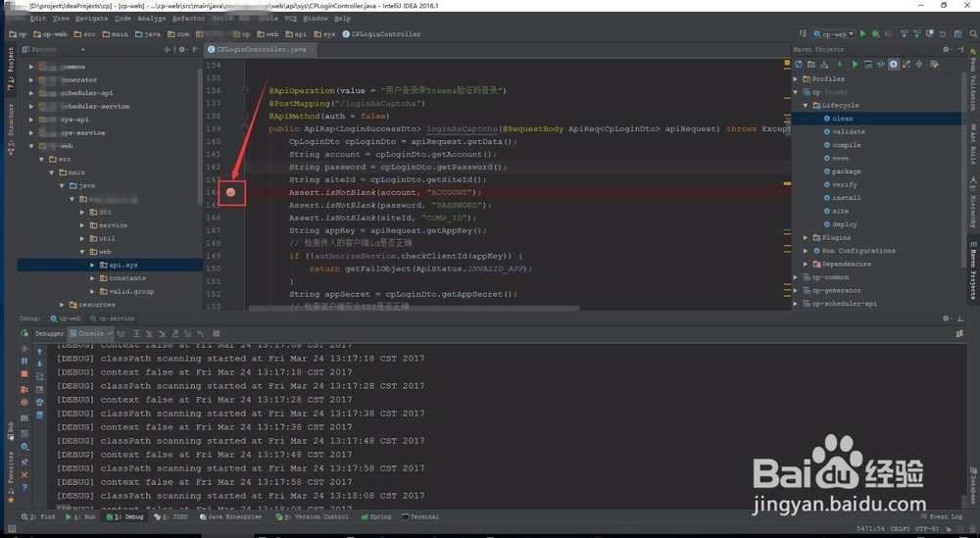Open the Navigate menu
Image resolution: width=980 pixels, height=538 pixels.
click(91, 19)
